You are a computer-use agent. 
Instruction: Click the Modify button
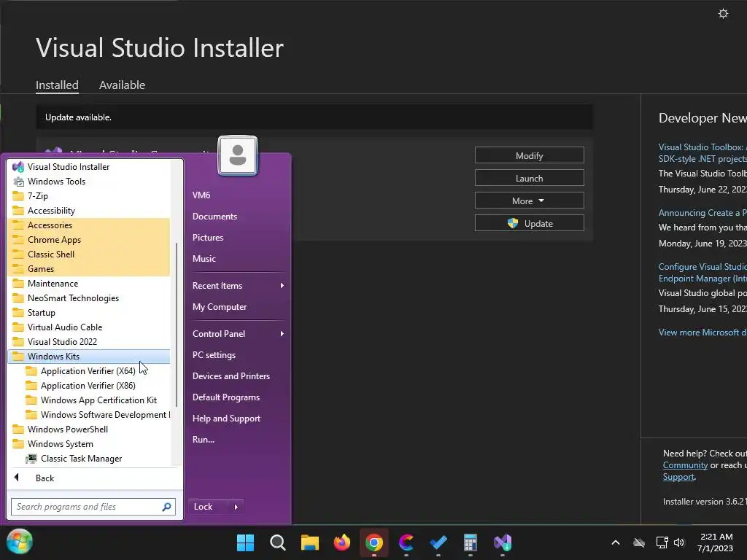coord(530,156)
